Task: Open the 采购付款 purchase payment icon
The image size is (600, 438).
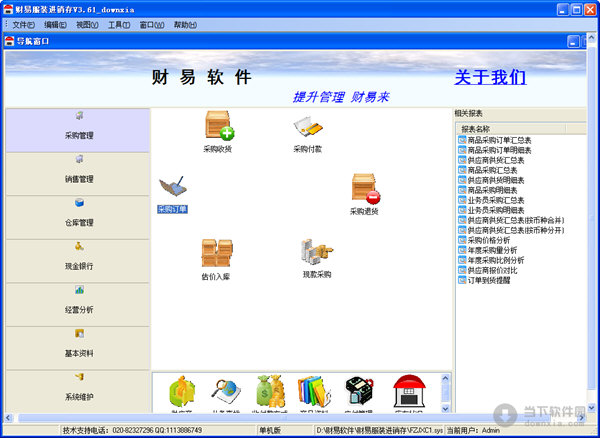Action: click(307, 127)
